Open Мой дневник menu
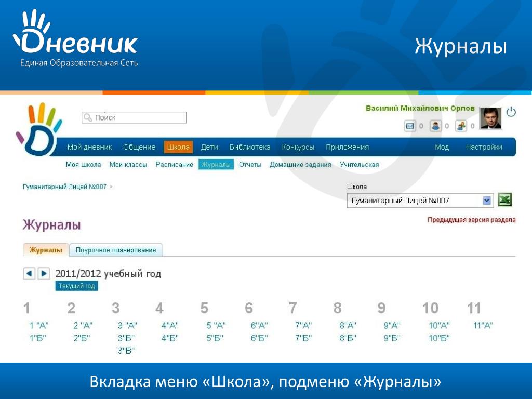Screen dimensions: 532x399 click(89, 147)
